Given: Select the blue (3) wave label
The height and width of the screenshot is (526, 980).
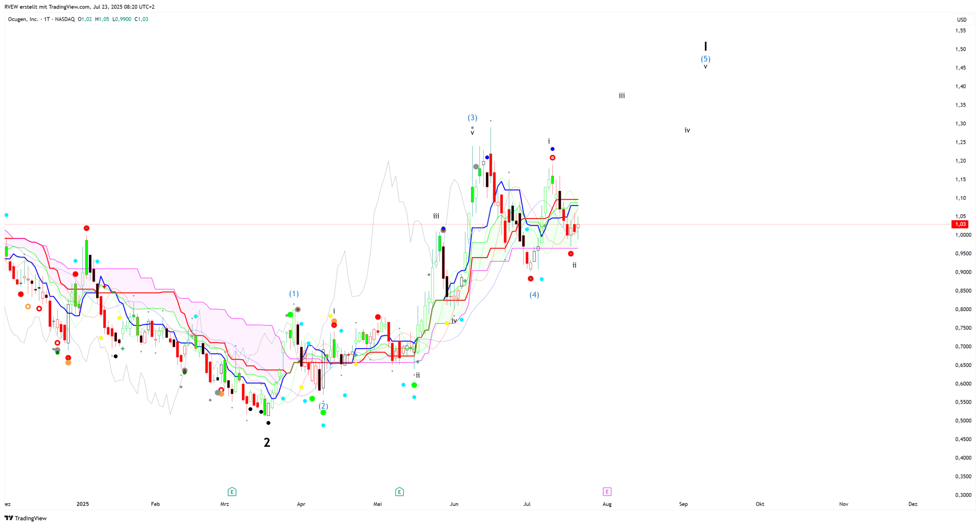Looking at the screenshot, I should click(x=472, y=118).
